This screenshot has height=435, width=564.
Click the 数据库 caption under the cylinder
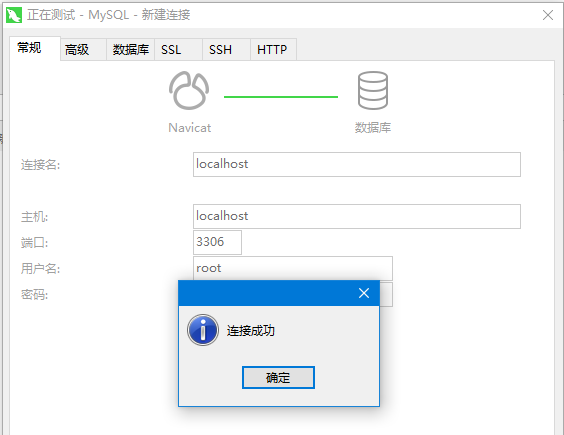point(373,128)
